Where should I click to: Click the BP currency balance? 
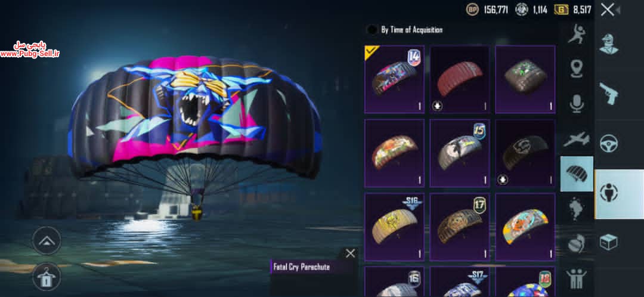point(487,10)
